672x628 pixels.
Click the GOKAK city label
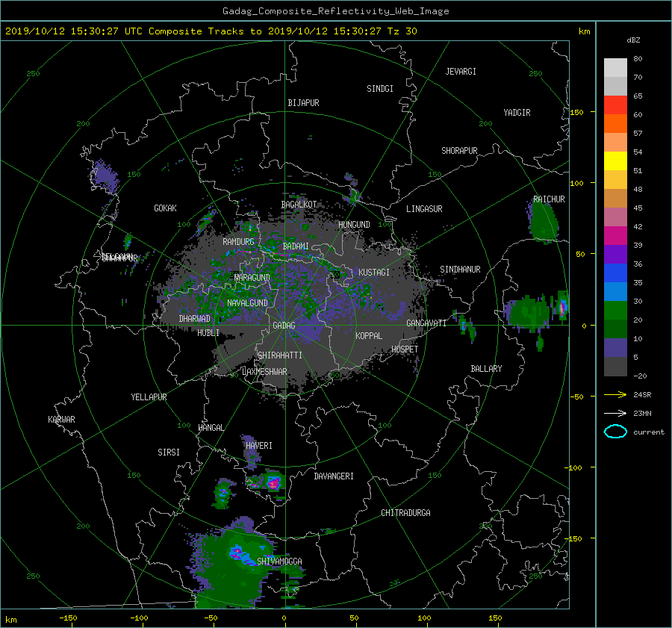click(165, 208)
